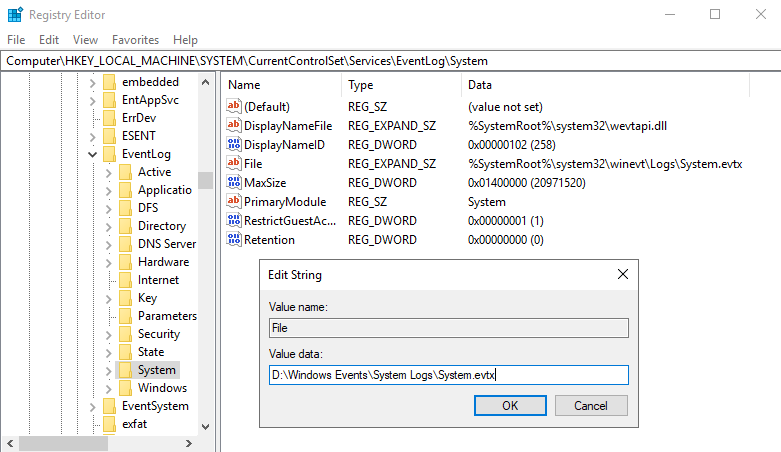The height and width of the screenshot is (452, 781).
Task: Click the horizontal scrollbar right arrow
Action: 188,443
